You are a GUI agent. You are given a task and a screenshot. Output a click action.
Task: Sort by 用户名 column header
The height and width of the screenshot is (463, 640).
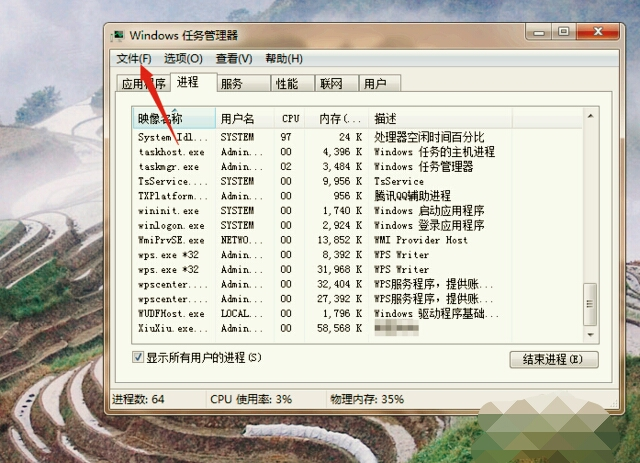(245, 119)
